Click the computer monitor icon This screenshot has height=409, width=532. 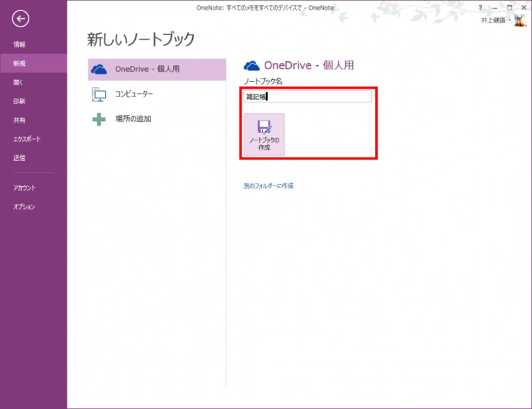click(x=99, y=94)
